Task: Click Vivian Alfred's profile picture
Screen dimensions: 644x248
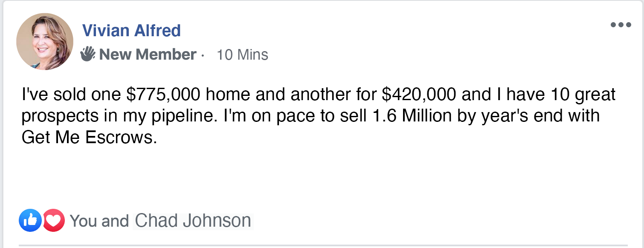Action: pyautogui.click(x=45, y=41)
